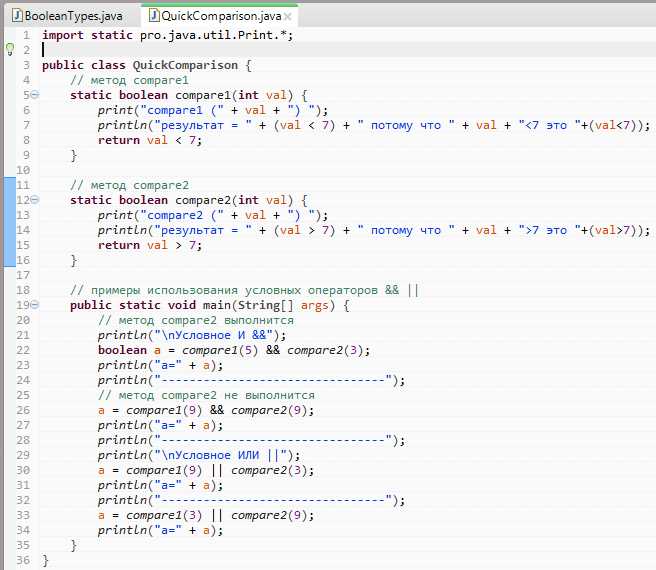The height and width of the screenshot is (570, 656).
Task: Click line number 36 at the closing brace
Action: (x=23, y=560)
